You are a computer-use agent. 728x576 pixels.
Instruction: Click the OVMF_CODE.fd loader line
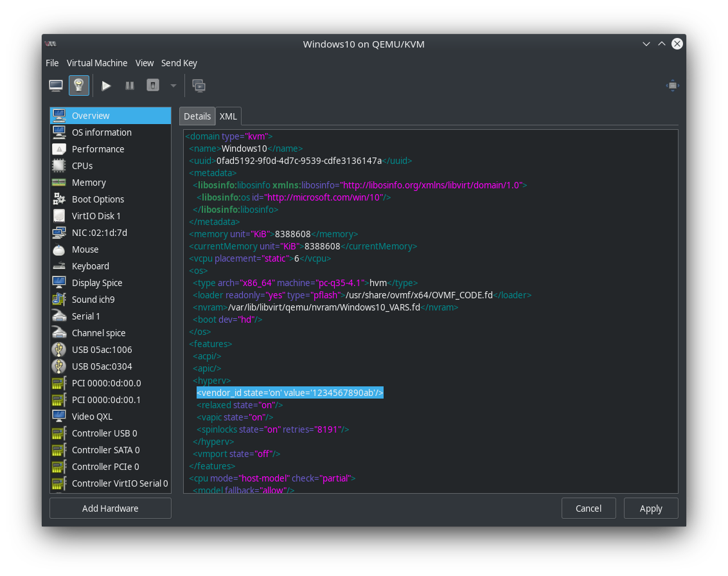pos(362,295)
